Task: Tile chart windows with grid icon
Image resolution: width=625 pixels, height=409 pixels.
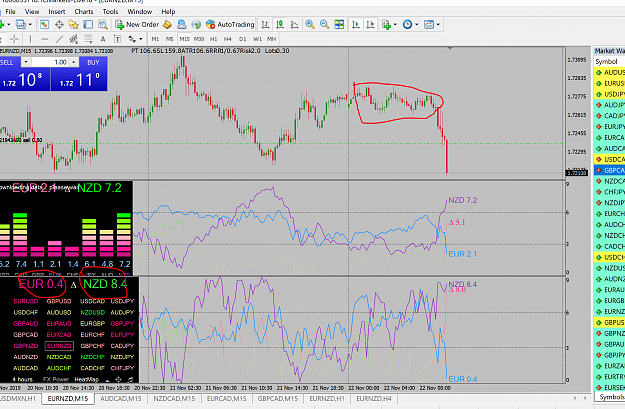Action: click(339, 25)
